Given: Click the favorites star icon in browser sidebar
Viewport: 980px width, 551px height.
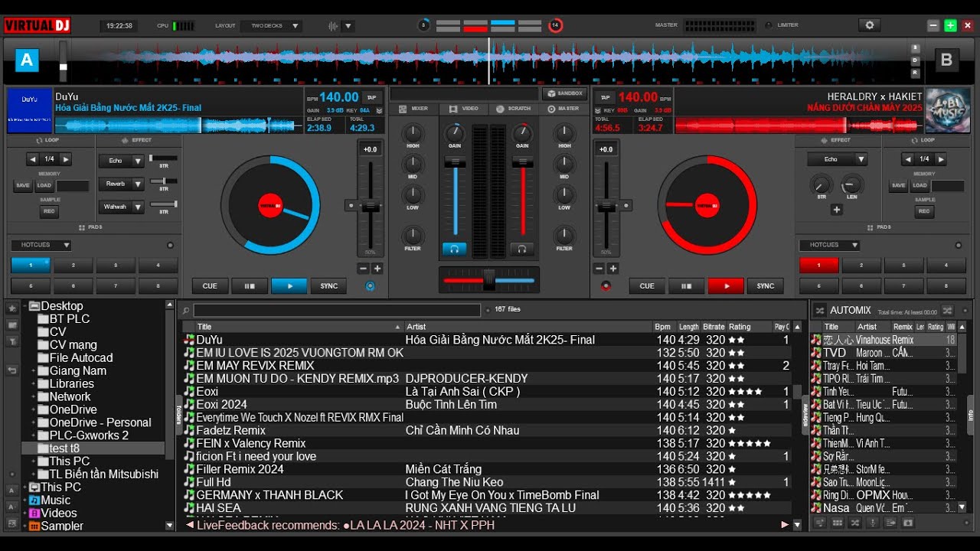Looking at the screenshot, I should pos(12,308).
